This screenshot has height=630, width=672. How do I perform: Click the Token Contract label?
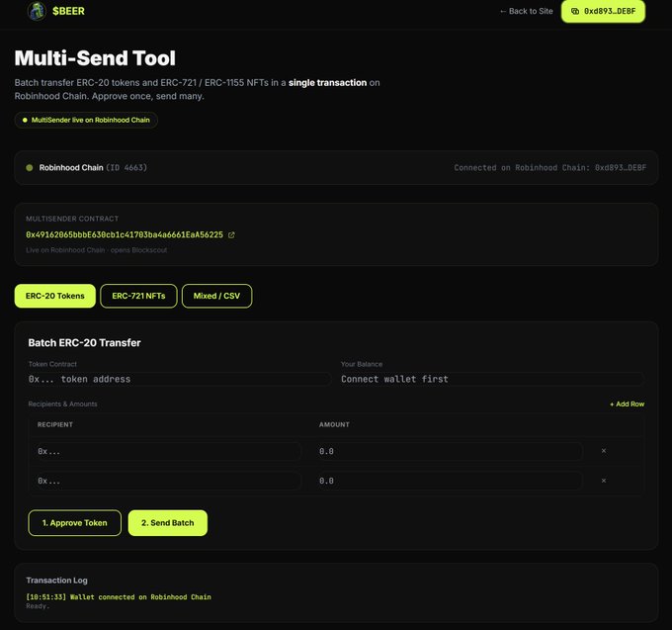[52, 364]
